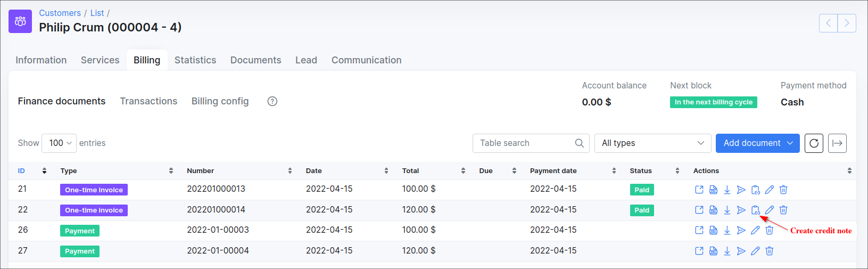
Task: Delete invoice 202201000013 via trash icon
Action: tap(783, 190)
